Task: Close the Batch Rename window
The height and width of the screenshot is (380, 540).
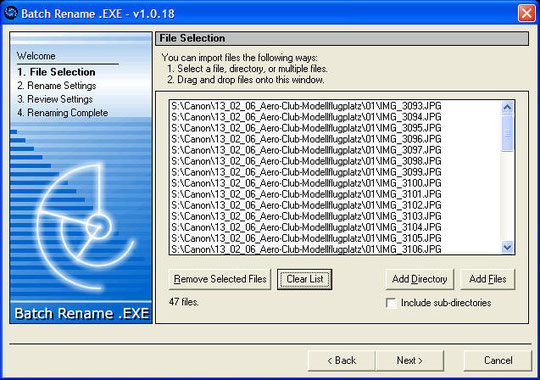Action: point(526,13)
